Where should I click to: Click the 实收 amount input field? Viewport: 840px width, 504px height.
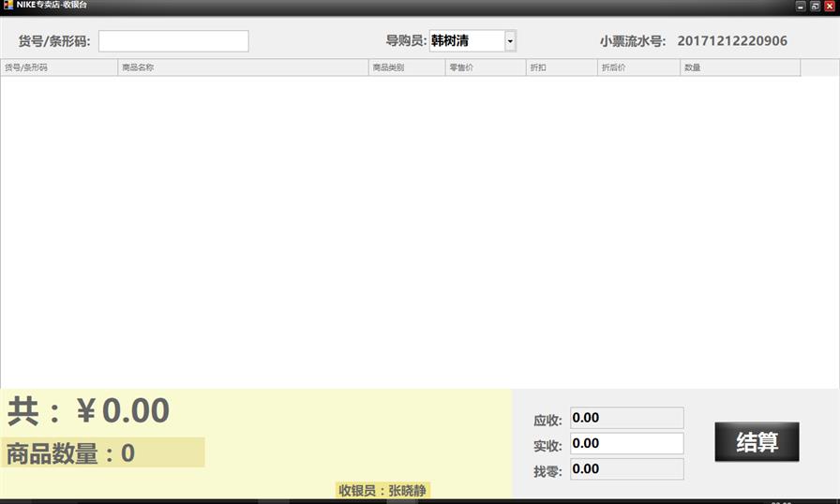[x=626, y=443]
